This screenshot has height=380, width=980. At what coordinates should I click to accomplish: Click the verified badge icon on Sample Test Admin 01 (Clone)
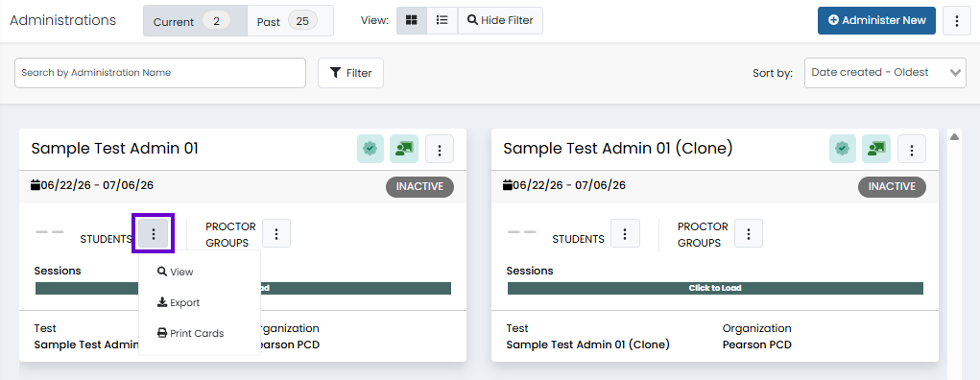coord(843,149)
